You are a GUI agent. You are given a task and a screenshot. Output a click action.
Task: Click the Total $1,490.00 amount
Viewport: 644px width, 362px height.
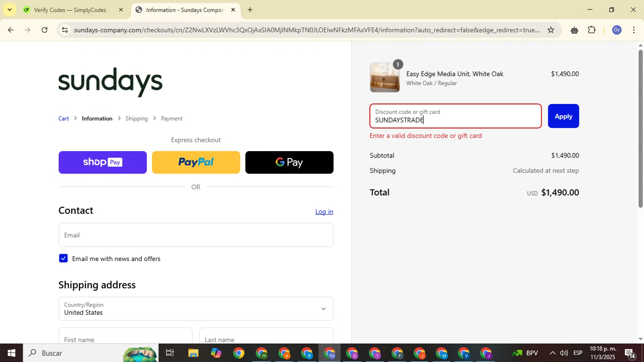click(560, 192)
